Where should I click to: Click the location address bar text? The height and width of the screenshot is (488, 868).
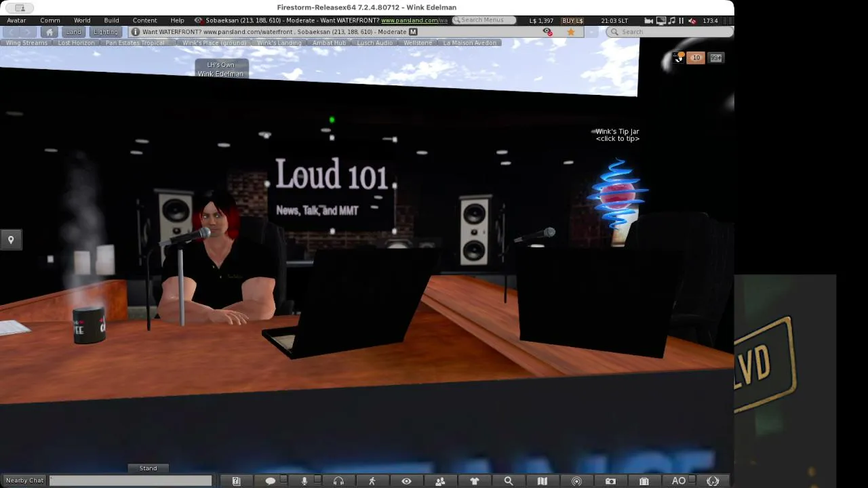(274, 32)
